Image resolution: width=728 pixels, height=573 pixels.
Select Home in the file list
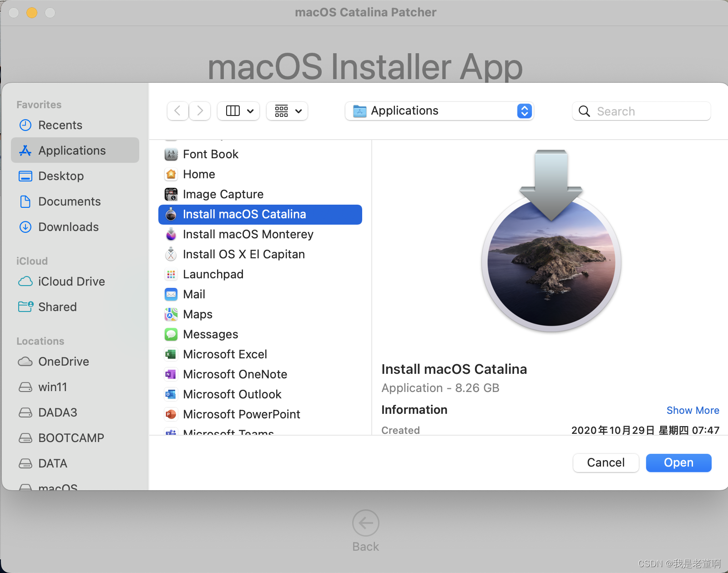[x=260, y=174]
